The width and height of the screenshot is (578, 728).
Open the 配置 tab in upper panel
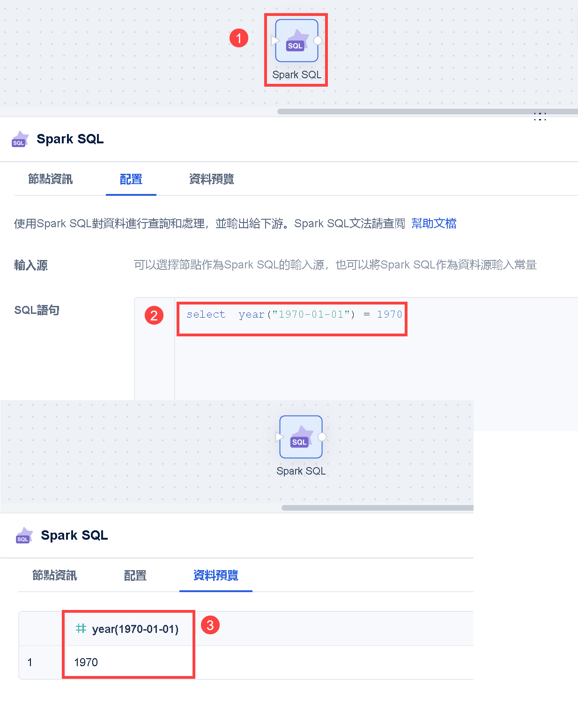coord(131,179)
